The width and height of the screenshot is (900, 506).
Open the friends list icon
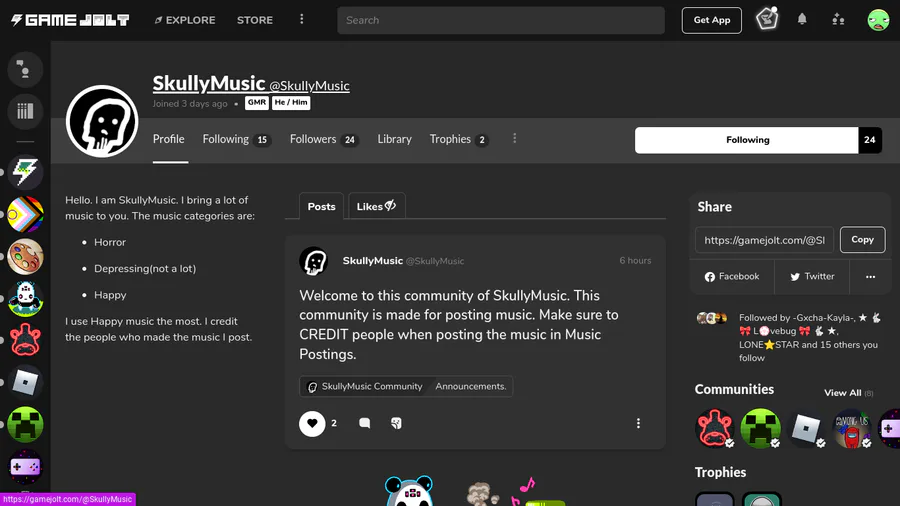(838, 20)
